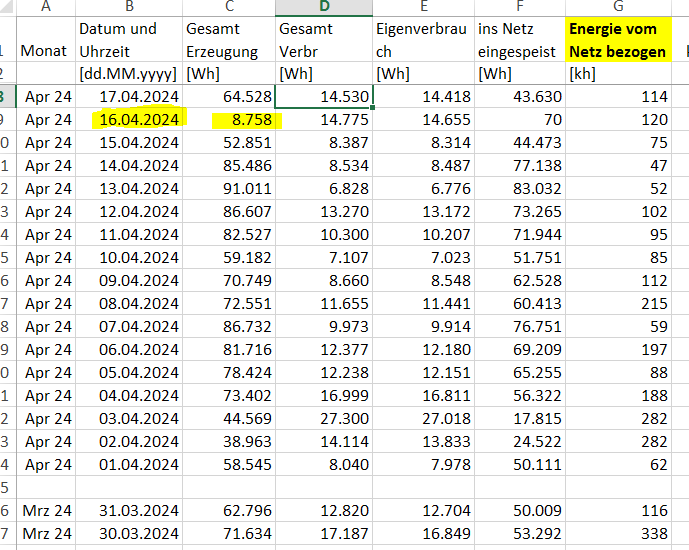Click cell with value 215

[618, 304]
